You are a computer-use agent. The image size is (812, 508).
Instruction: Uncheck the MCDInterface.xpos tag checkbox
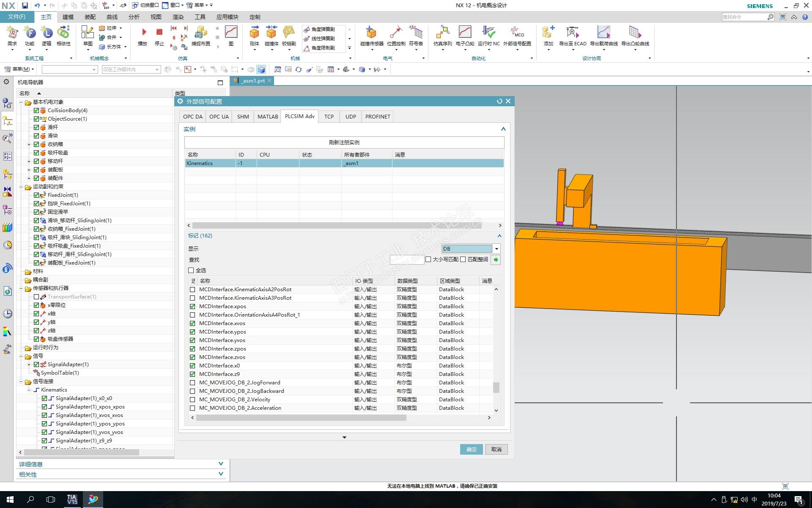pos(192,306)
